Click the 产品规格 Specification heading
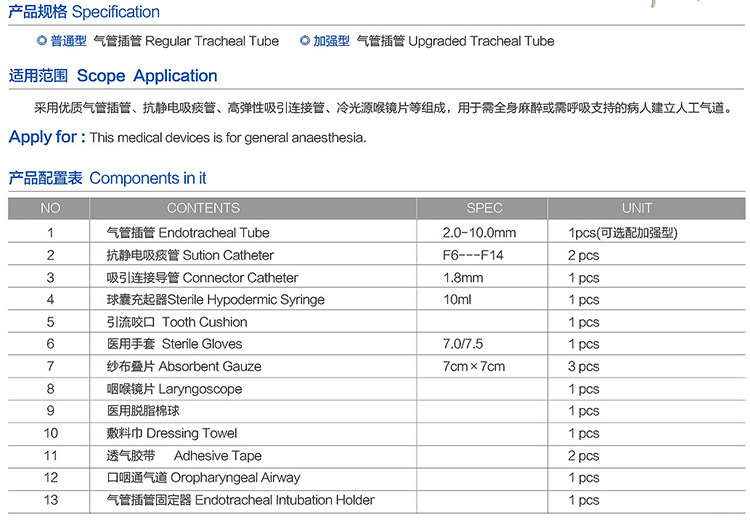This screenshot has height=520, width=750. pos(84,12)
